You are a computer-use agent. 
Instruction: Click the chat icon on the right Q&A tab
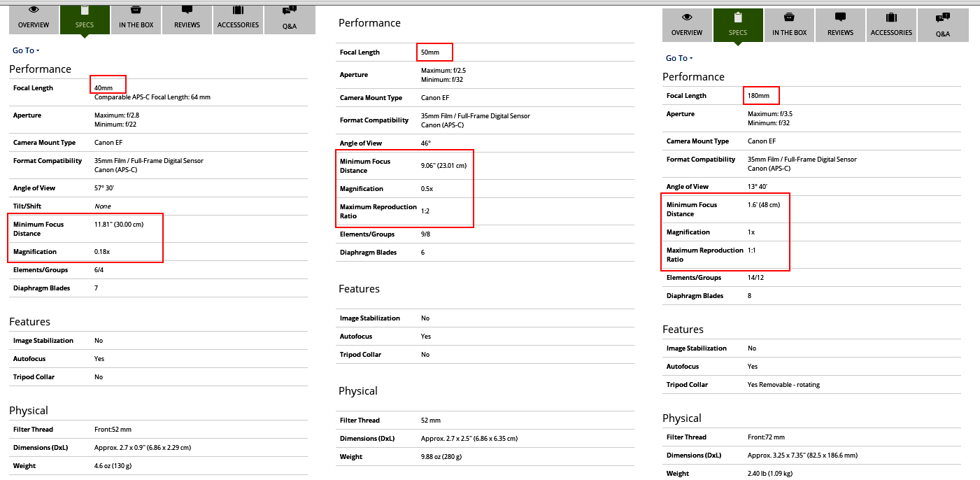(942, 18)
